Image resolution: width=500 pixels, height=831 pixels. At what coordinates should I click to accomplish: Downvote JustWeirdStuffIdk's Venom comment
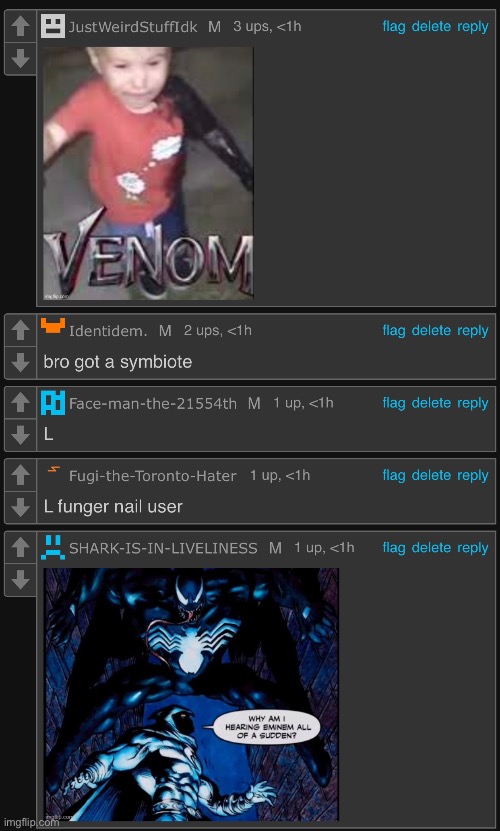pos(20,58)
